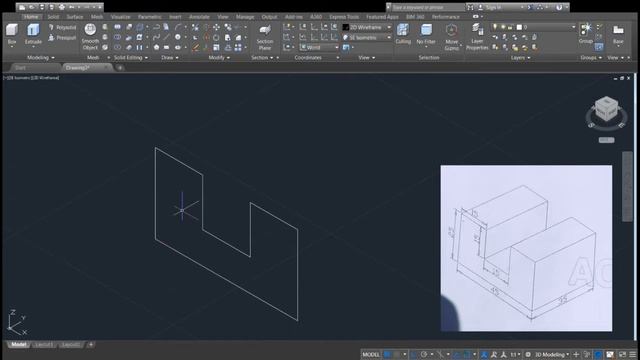This screenshot has height=360, width=640.
Task: Select the Box solid tool
Action: coord(12,33)
